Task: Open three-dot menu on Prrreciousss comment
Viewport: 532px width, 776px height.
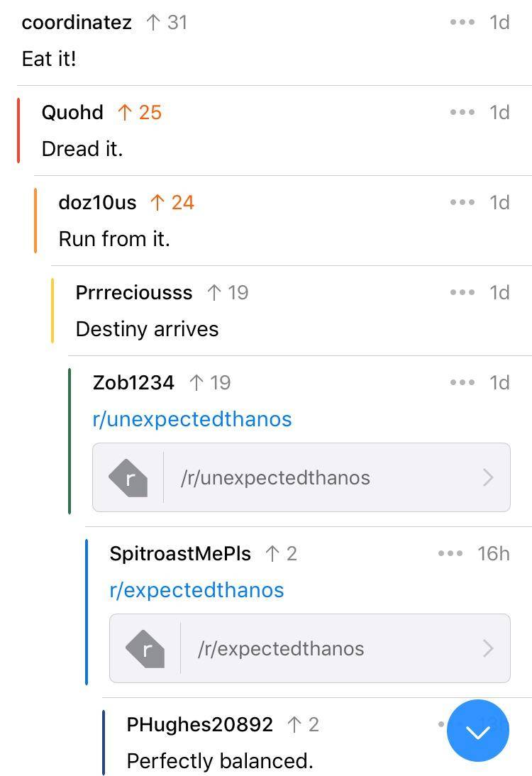Action: (462, 293)
